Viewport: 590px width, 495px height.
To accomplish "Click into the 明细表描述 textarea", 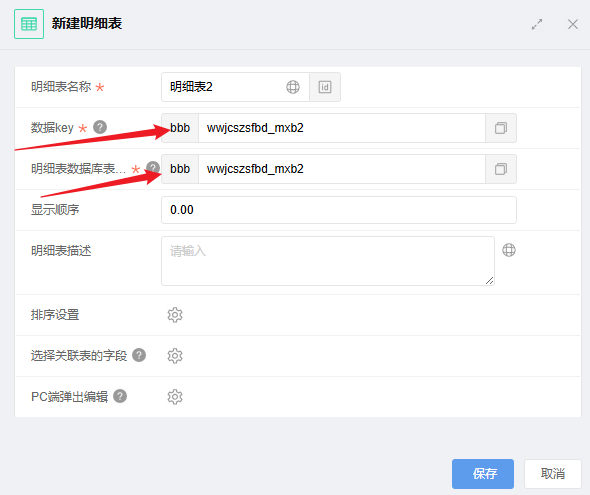I will point(328,261).
